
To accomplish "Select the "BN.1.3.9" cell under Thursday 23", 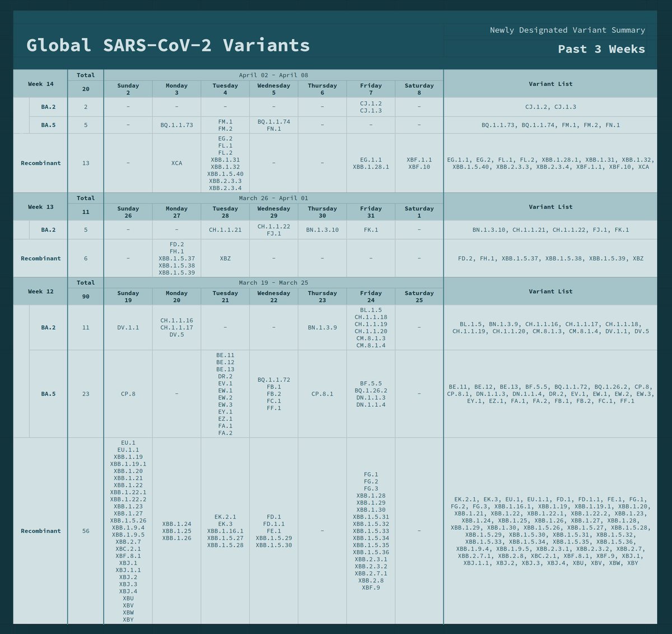I will tap(323, 328).
